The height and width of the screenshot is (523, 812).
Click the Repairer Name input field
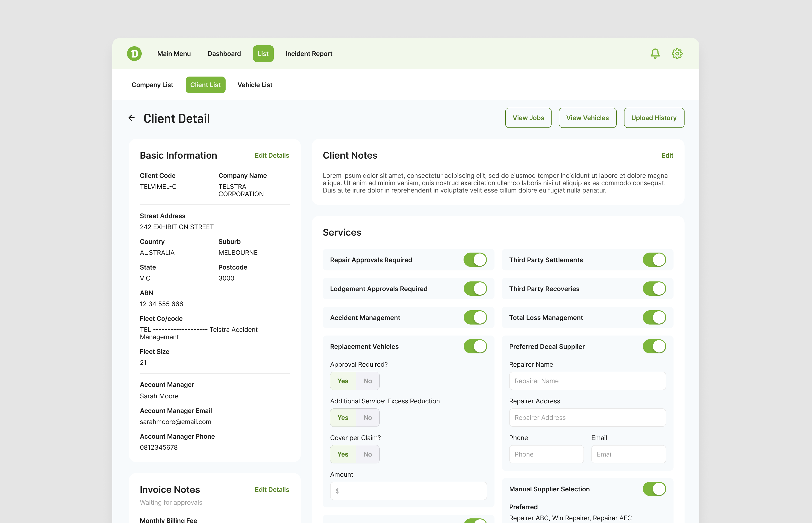click(588, 381)
